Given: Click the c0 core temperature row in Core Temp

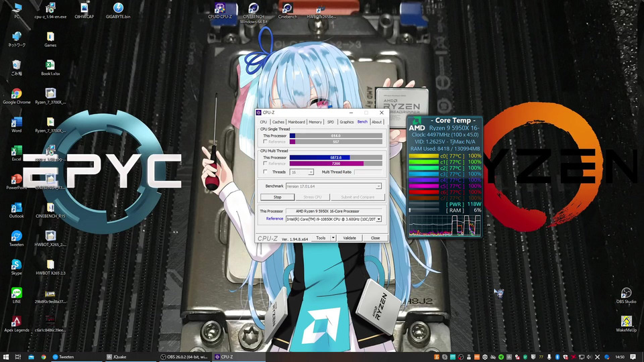Looking at the screenshot, I should 445,156.
